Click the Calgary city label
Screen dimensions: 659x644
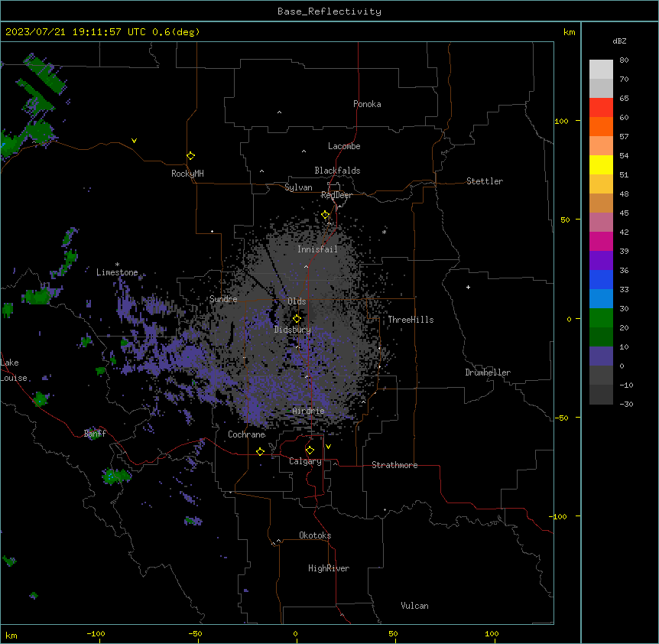(x=305, y=461)
